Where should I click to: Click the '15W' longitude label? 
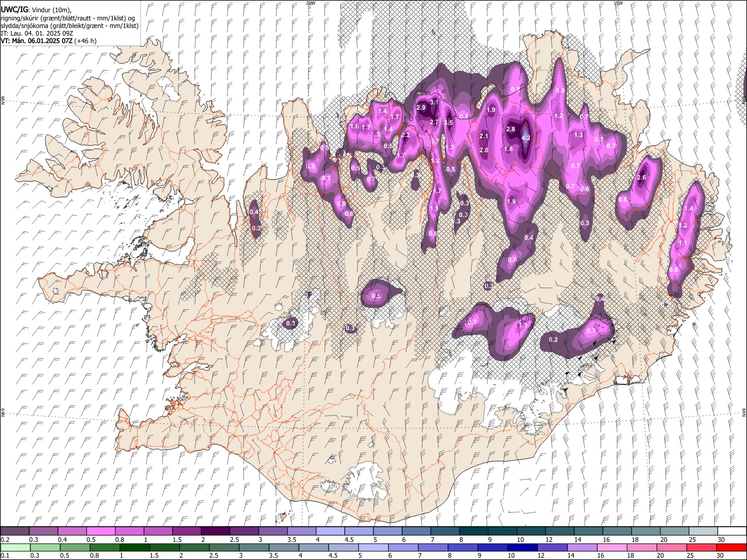click(618, 3)
